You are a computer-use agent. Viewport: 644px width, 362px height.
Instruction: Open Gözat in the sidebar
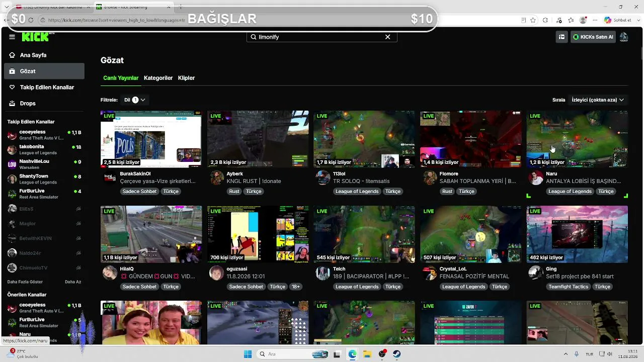coord(44,71)
